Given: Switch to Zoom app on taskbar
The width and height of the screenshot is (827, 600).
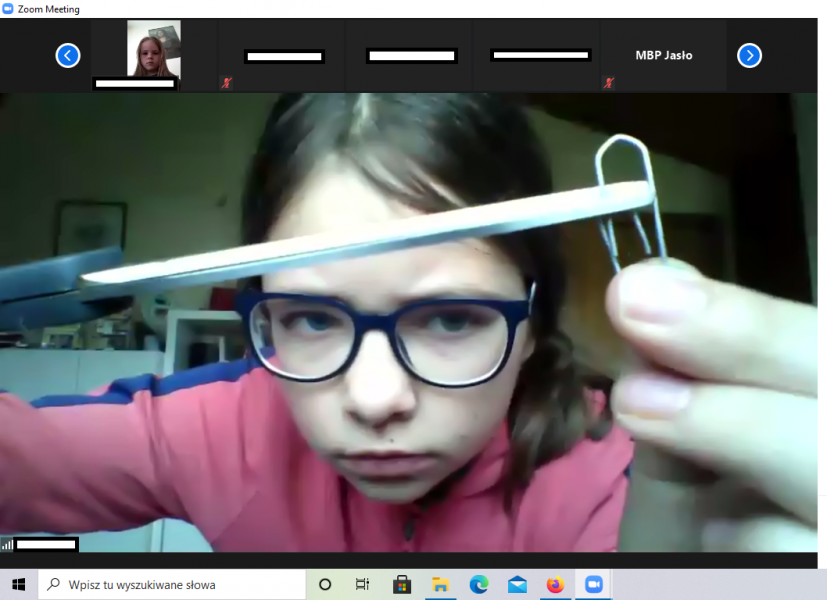Looking at the screenshot, I should point(594,585).
